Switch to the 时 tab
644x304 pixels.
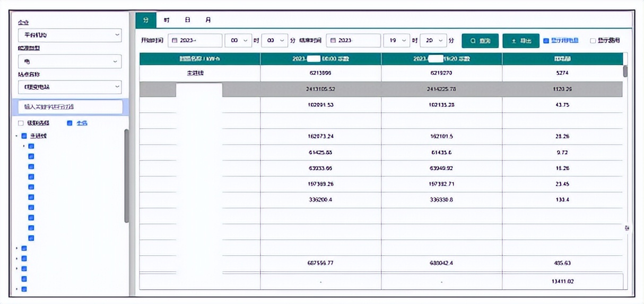(x=167, y=20)
